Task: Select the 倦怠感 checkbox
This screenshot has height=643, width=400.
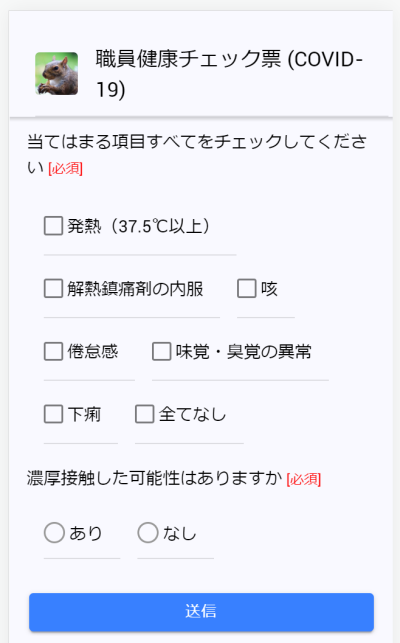Action: point(53,351)
